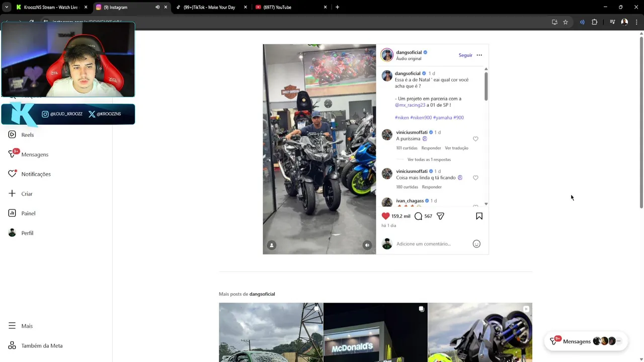Screen dimensions: 644x362
Task: Reply to 'Coisa mais linda' comment
Action: pos(432,187)
